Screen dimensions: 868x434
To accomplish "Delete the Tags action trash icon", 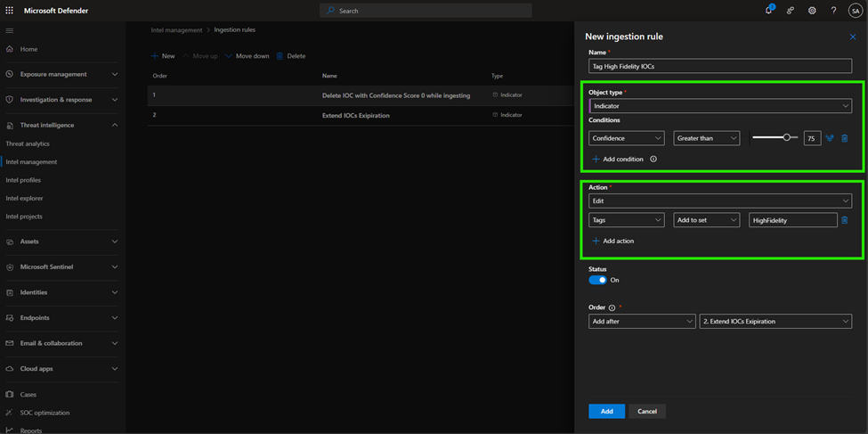I will [844, 220].
